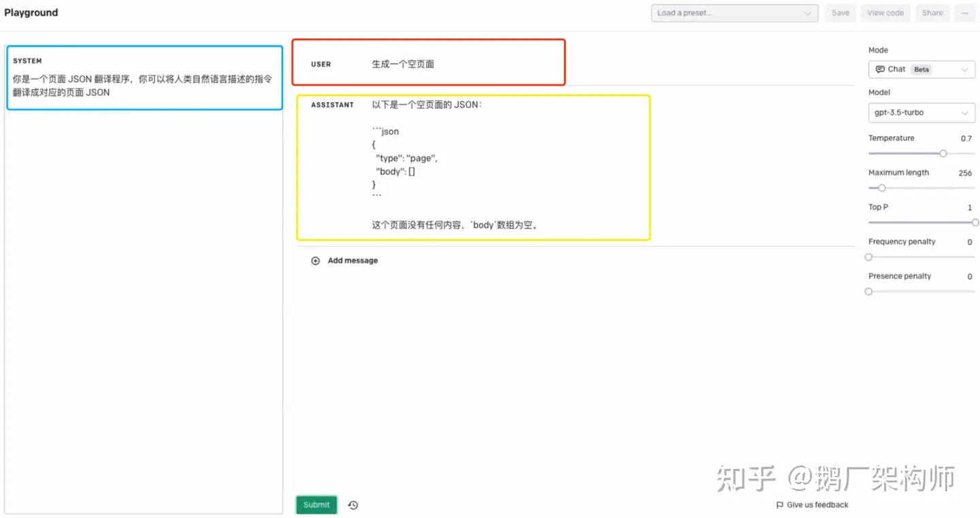Adjust the Frequency penalty slider handle
The width and height of the screenshot is (980, 518).
pos(868,257)
